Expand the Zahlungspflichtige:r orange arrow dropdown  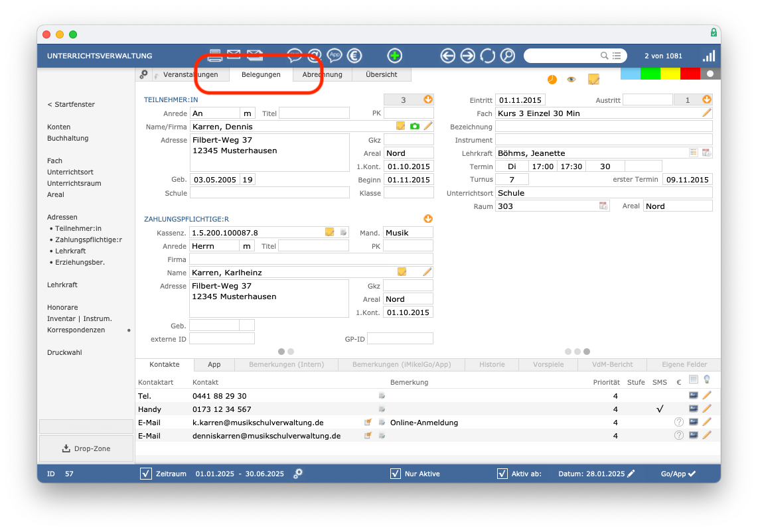point(428,218)
